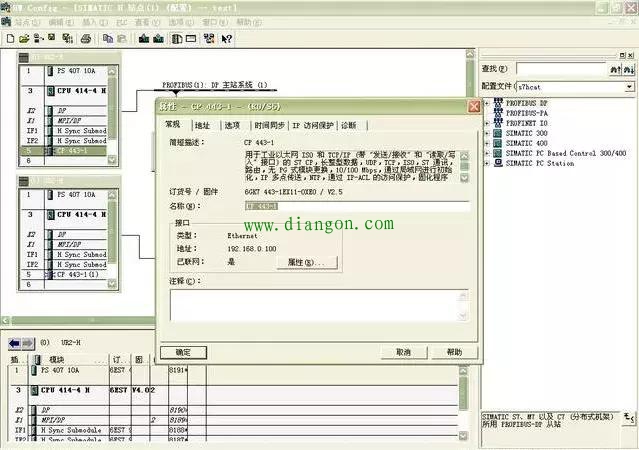Click the Configure Network toolbar icon

pos(209,39)
